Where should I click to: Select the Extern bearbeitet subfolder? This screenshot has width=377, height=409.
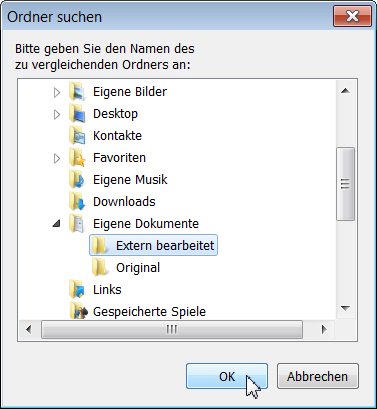tap(153, 246)
